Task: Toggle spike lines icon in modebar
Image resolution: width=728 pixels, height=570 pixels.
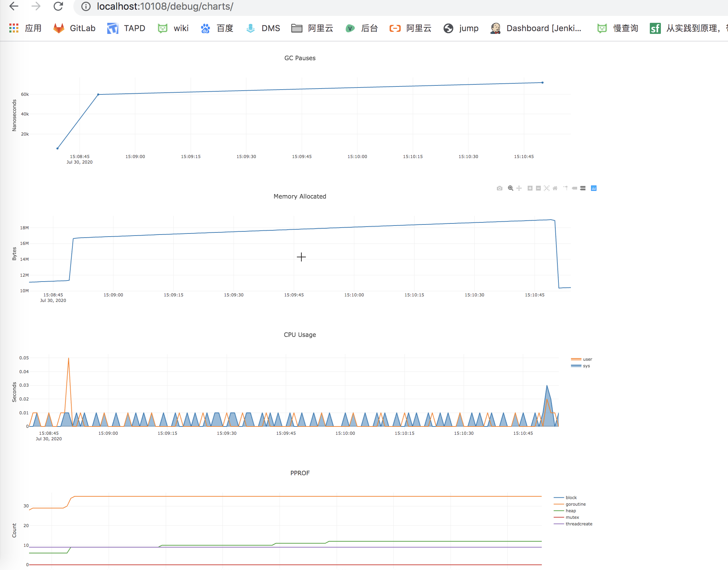Action: pyautogui.click(x=565, y=188)
